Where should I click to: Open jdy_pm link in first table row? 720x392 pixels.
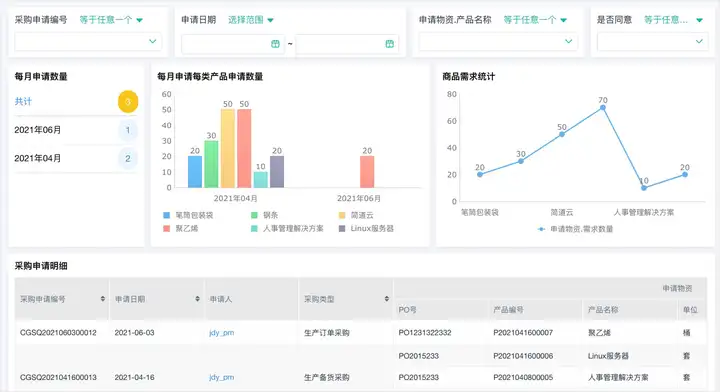click(221, 332)
